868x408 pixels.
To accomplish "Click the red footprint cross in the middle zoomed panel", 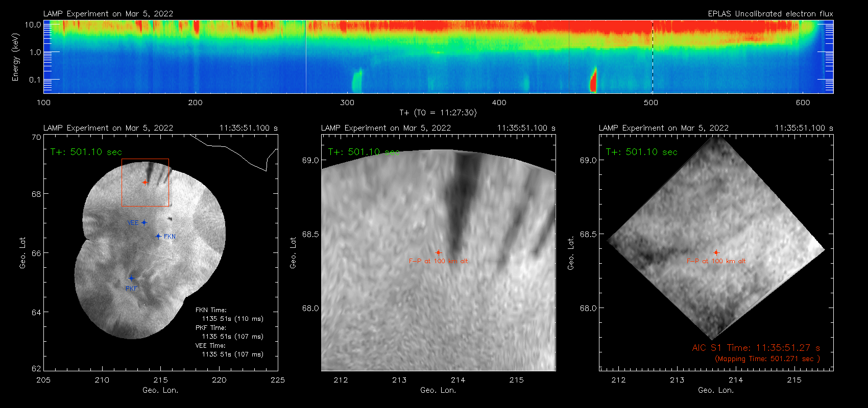I will point(438,252).
